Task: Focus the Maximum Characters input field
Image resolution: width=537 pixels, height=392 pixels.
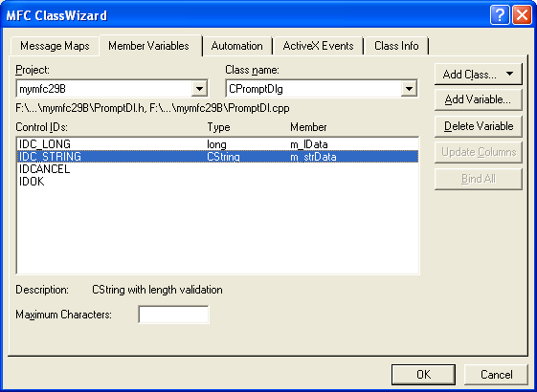Action: pos(173,315)
